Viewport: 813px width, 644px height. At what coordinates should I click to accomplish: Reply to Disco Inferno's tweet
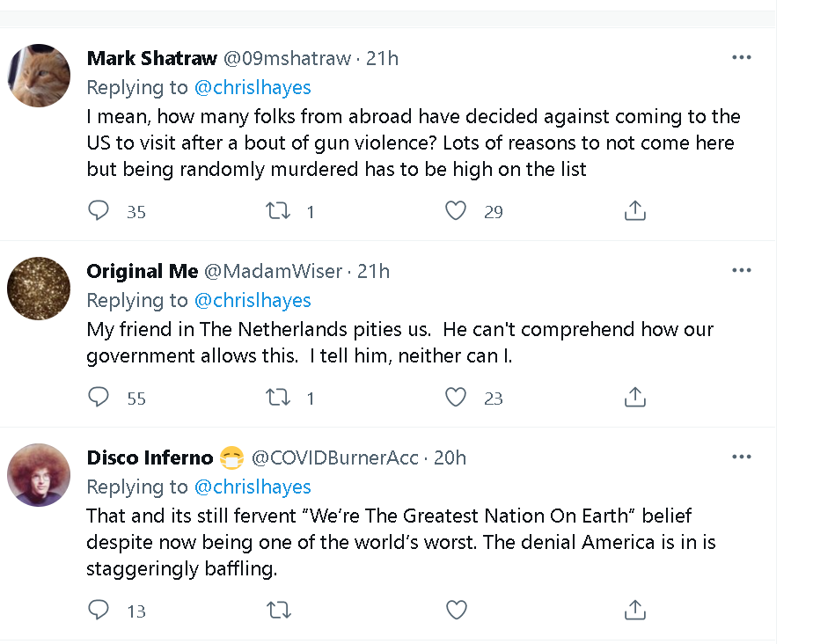tap(99, 610)
